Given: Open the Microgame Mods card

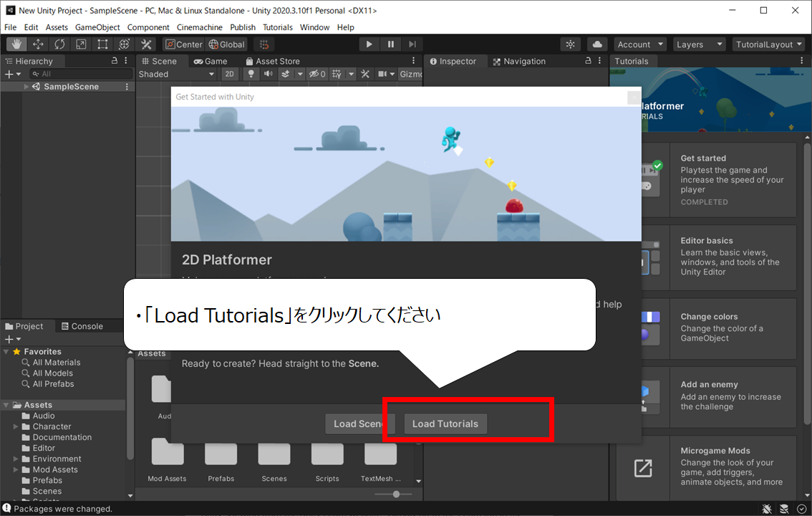Looking at the screenshot, I should tap(706, 467).
